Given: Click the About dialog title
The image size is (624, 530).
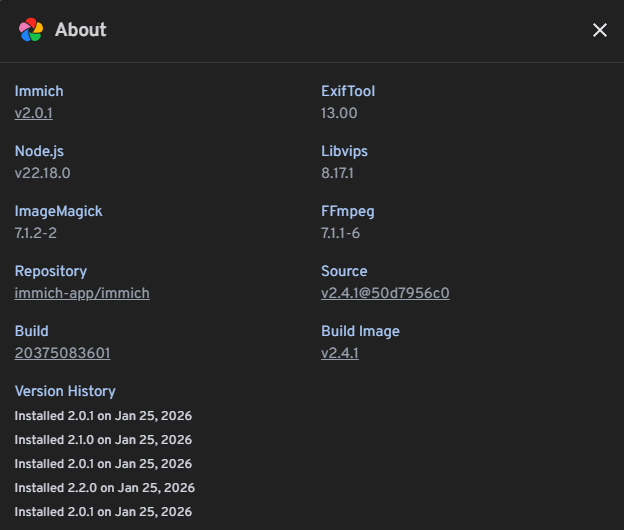Looking at the screenshot, I should 81,30.
